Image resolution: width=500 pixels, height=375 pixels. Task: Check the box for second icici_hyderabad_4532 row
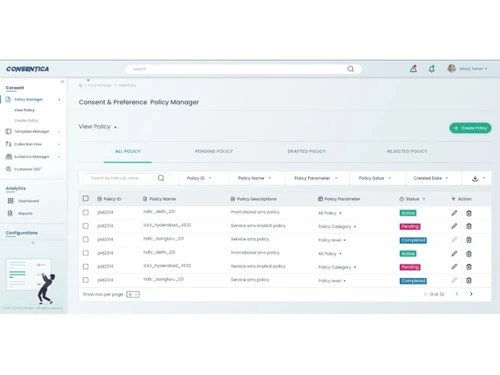coord(86,266)
